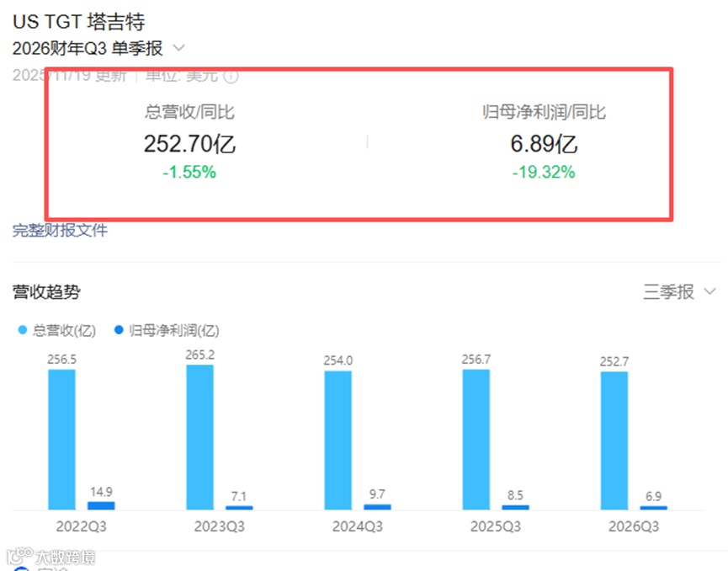The width and height of the screenshot is (728, 571).
Task: Click the 总营收/同比 label
Action: point(189,112)
